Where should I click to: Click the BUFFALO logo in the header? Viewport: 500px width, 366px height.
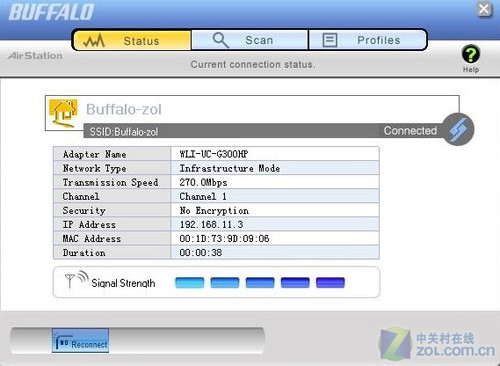point(51,12)
